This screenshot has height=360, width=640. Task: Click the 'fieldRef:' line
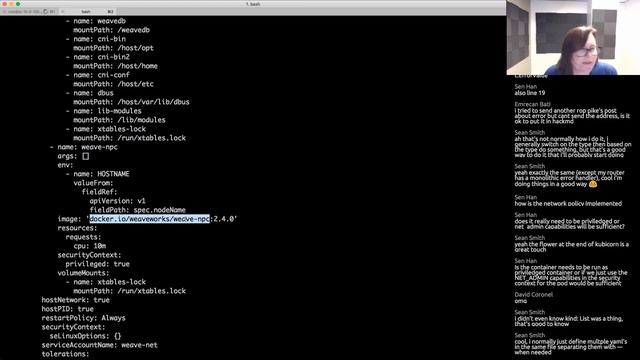[100, 192]
